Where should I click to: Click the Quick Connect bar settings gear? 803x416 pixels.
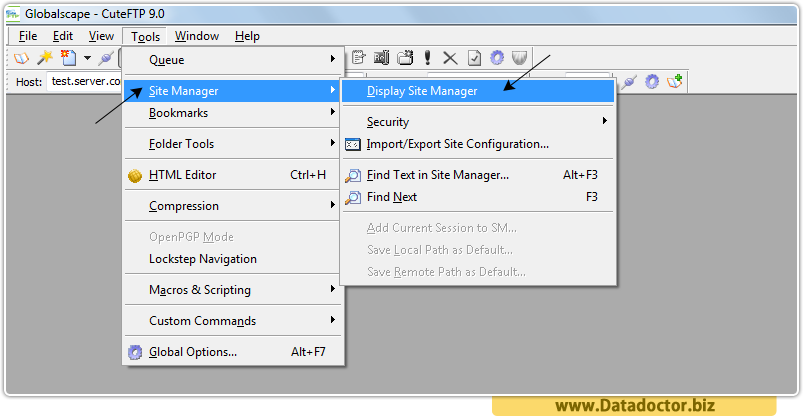click(651, 81)
